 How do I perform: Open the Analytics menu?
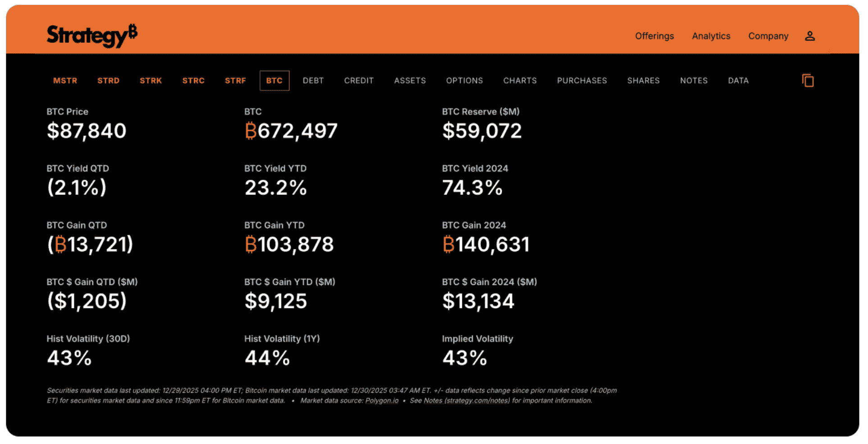pyautogui.click(x=711, y=36)
